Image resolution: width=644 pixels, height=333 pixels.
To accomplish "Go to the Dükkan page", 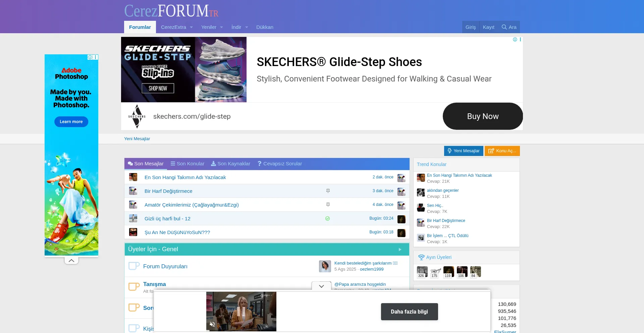I will (265, 27).
